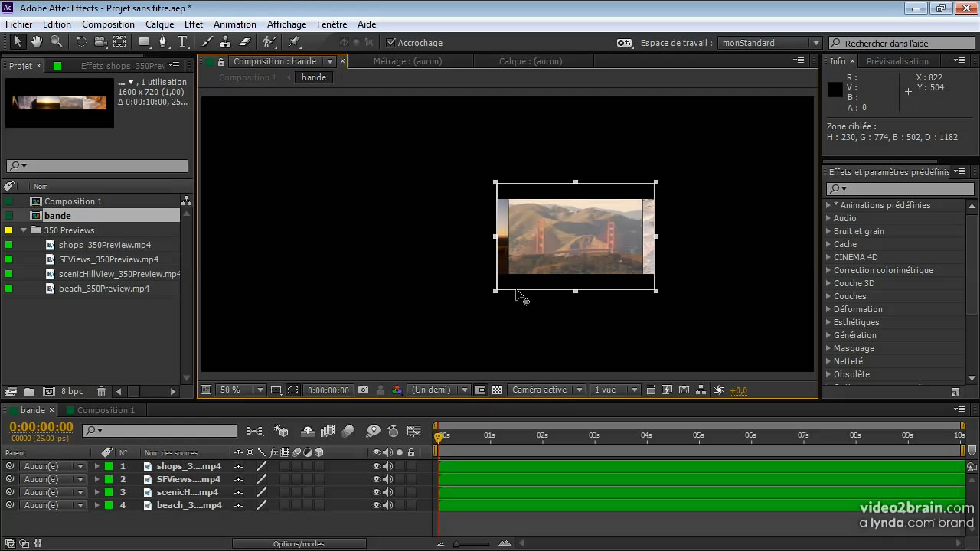Hide video of scenicH layer 3
Image resolution: width=980 pixels, height=551 pixels.
click(377, 492)
